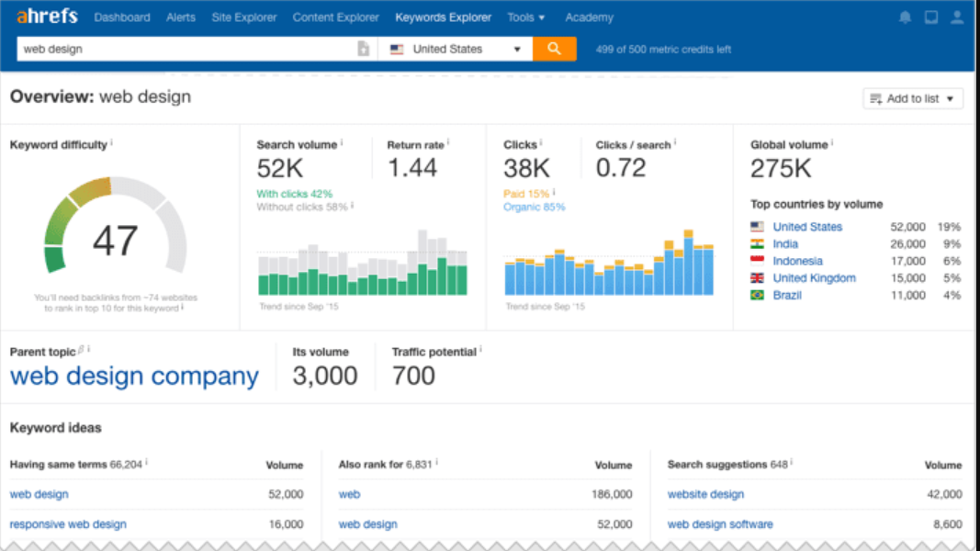Click the file upload icon in search box
The height and width of the screenshot is (551, 980).
point(364,50)
